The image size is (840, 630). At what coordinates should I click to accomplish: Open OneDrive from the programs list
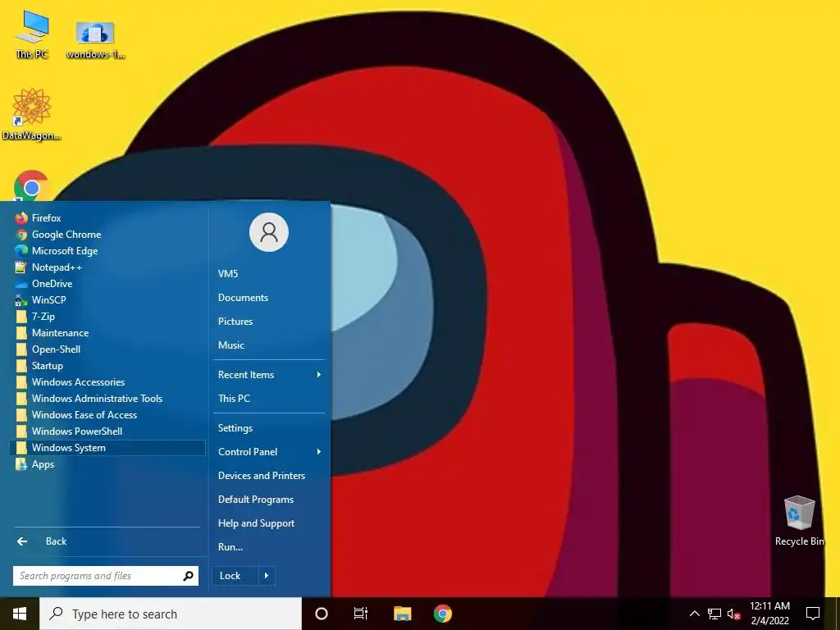107,284
